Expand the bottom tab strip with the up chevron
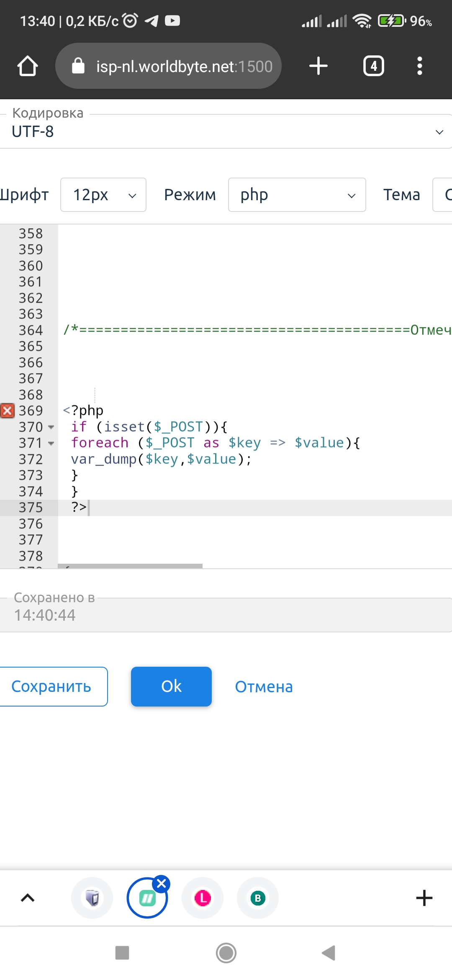Screen dimensions: 452x980 [28, 898]
